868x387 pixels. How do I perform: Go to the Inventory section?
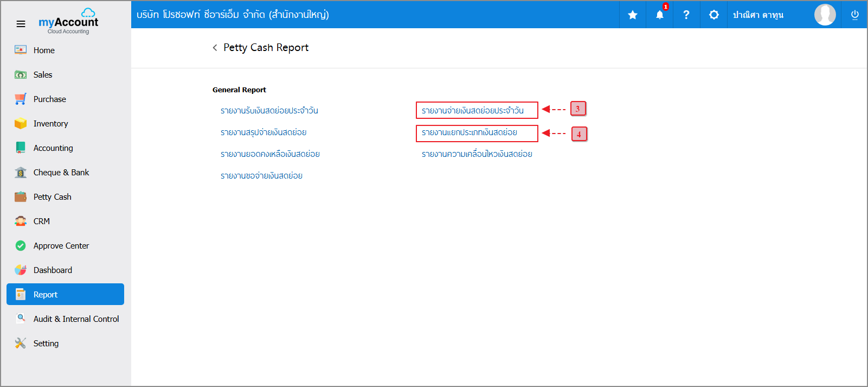click(50, 124)
